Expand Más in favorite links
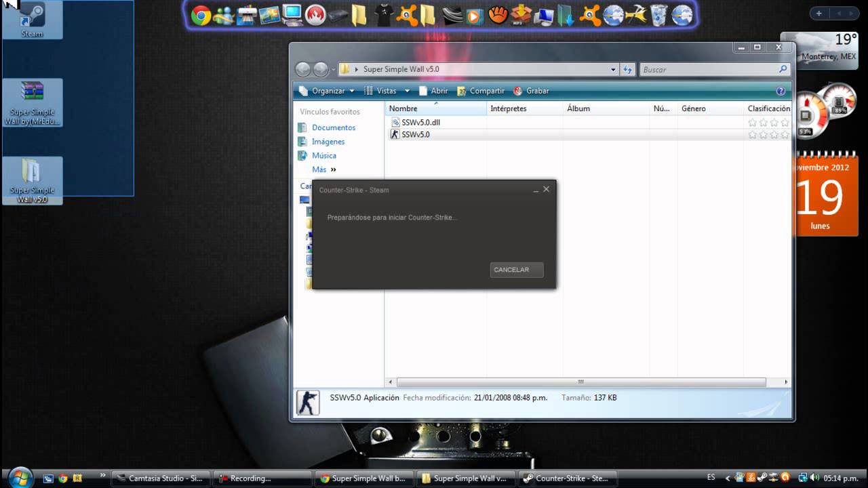The image size is (868, 488). [324, 169]
